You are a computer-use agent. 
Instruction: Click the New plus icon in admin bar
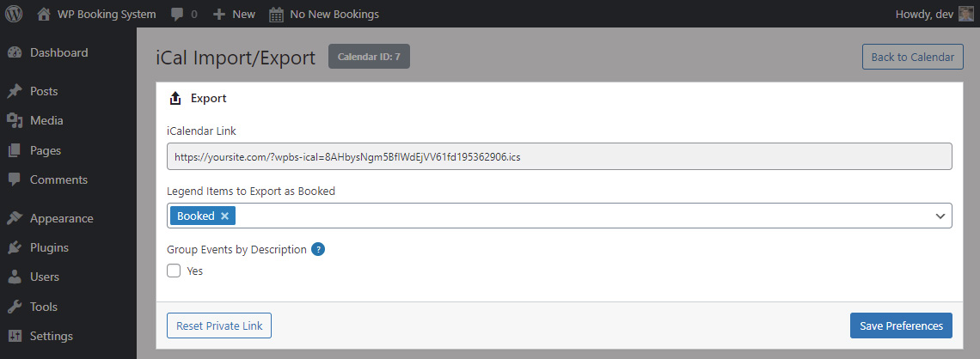(219, 15)
